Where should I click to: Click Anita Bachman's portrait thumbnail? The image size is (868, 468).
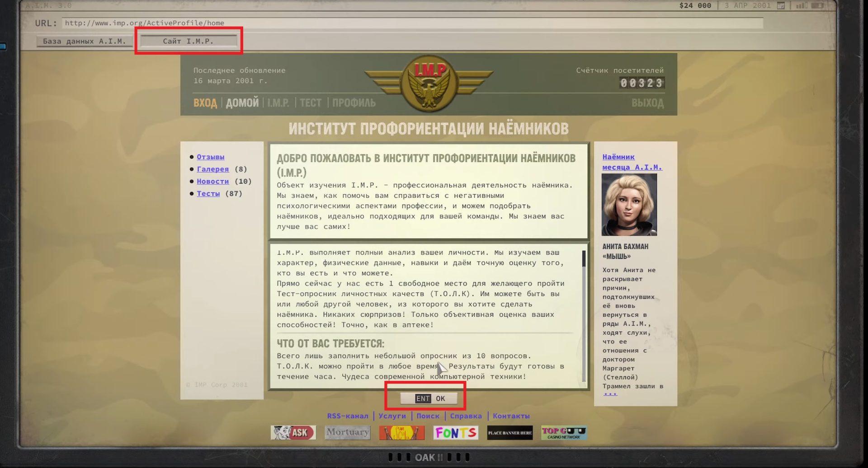point(629,205)
